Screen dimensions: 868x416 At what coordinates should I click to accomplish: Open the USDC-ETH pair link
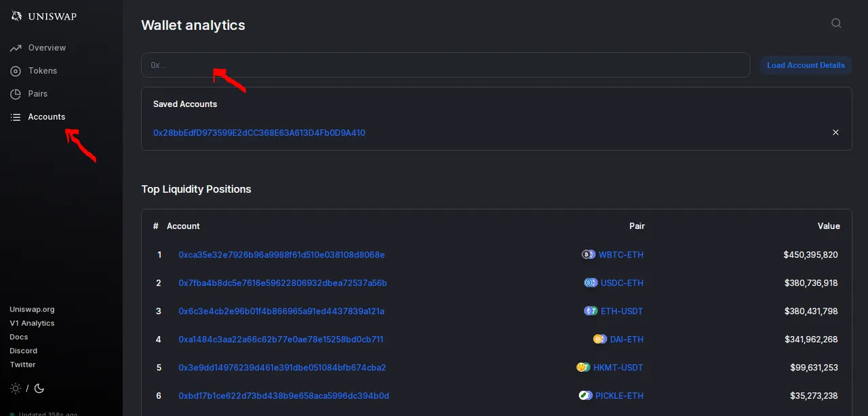(623, 283)
